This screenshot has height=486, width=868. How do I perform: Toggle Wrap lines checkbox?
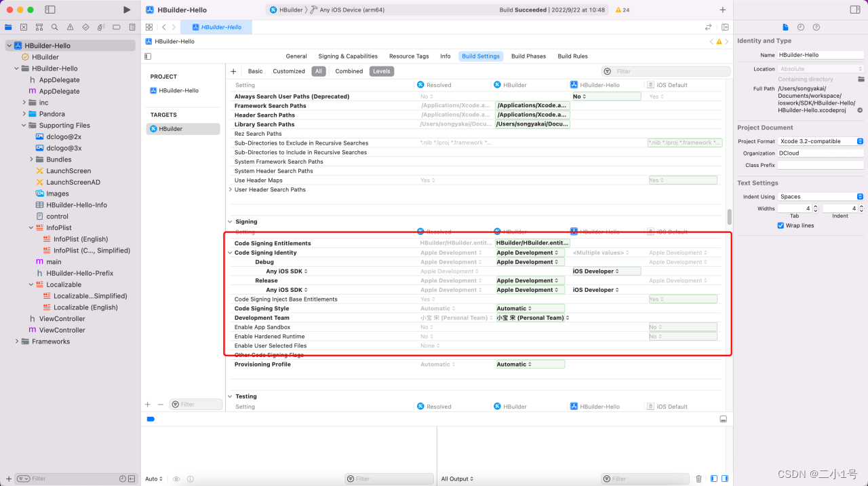[781, 225]
